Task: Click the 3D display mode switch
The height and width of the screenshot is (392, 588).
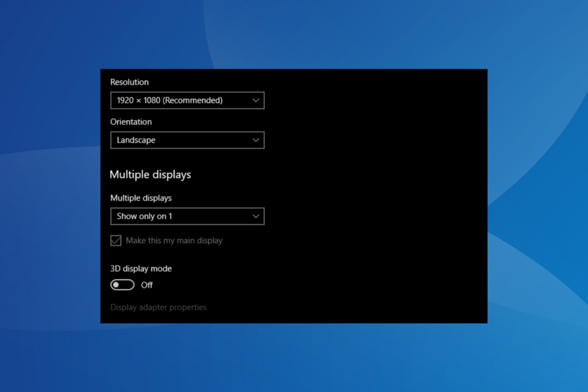Action: click(x=122, y=284)
